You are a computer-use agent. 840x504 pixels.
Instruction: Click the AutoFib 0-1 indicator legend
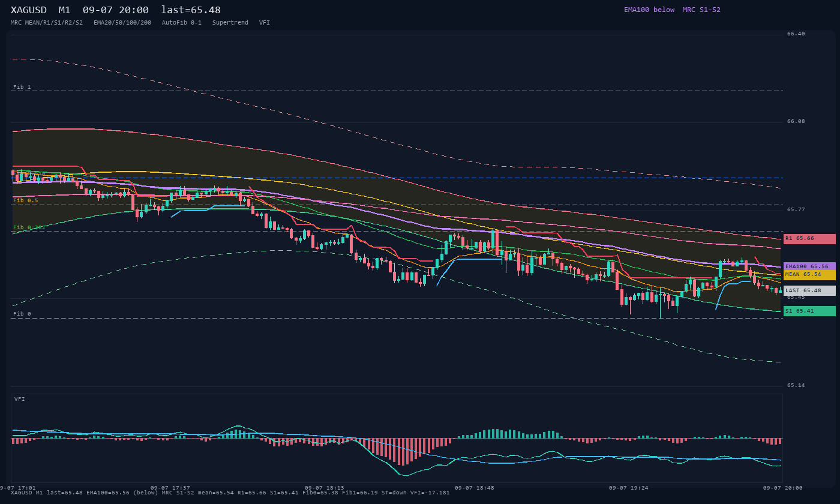pyautogui.click(x=182, y=23)
